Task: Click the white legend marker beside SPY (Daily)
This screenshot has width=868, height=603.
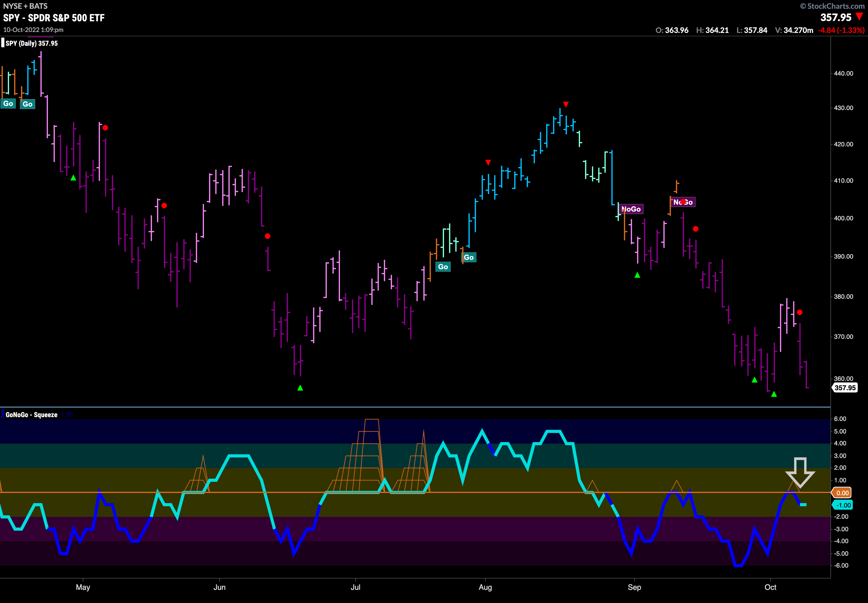Action: click(x=3, y=43)
